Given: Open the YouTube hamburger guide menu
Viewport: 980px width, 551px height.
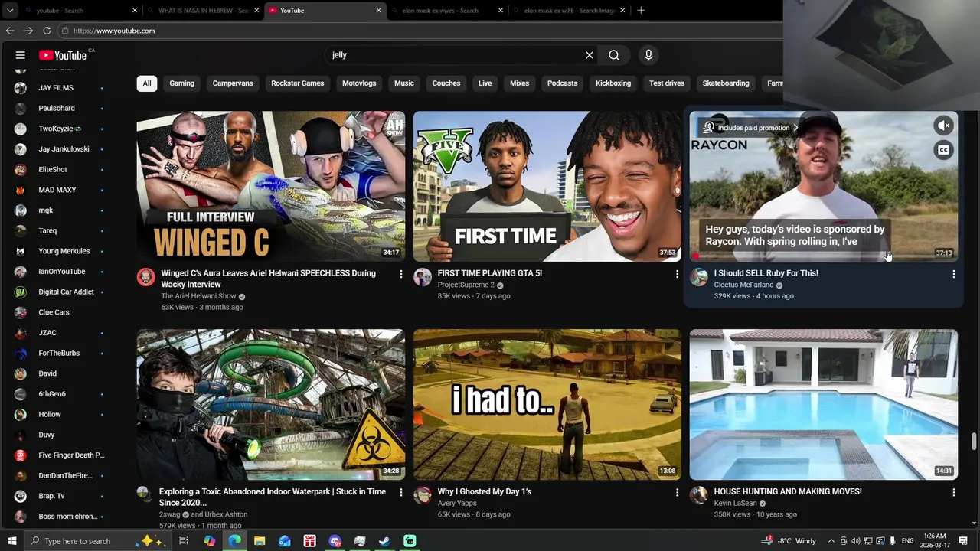Looking at the screenshot, I should (x=21, y=55).
